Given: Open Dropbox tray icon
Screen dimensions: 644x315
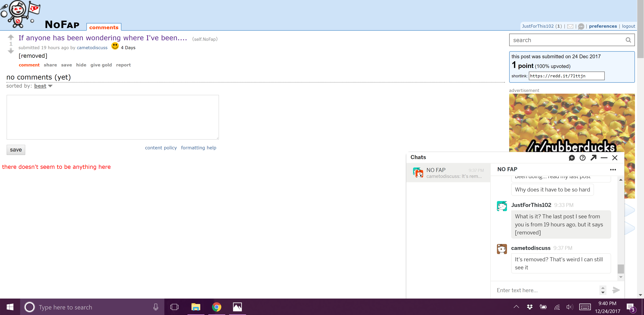Looking at the screenshot, I should 529,307.
